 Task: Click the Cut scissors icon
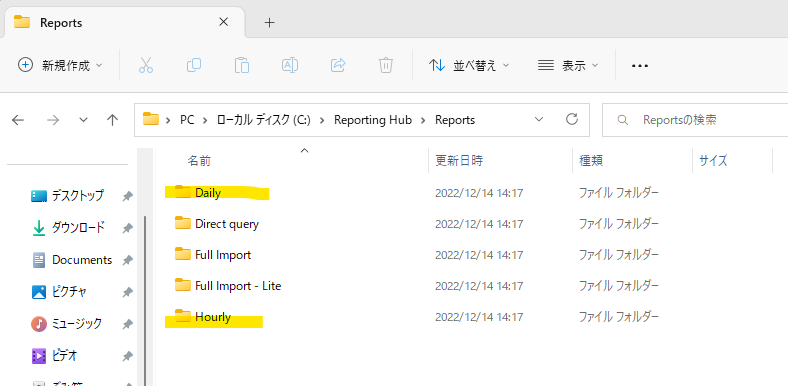pos(146,65)
